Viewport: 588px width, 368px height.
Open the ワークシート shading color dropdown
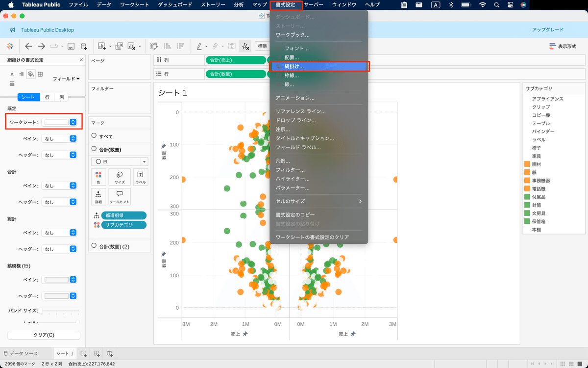point(59,122)
